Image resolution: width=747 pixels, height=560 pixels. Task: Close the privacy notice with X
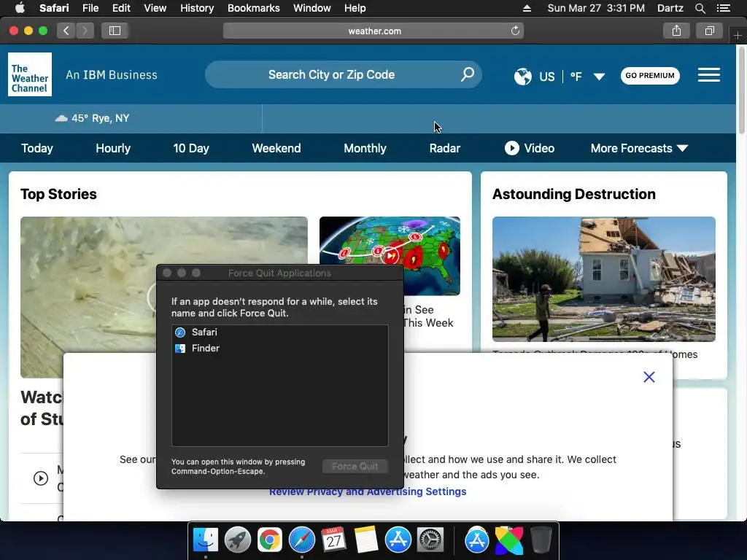point(649,377)
